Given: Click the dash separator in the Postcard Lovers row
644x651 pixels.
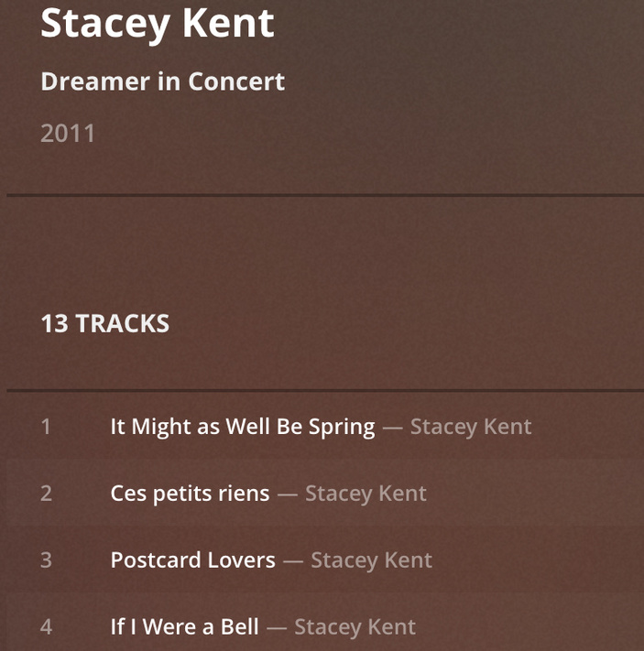Looking at the screenshot, I should (293, 560).
